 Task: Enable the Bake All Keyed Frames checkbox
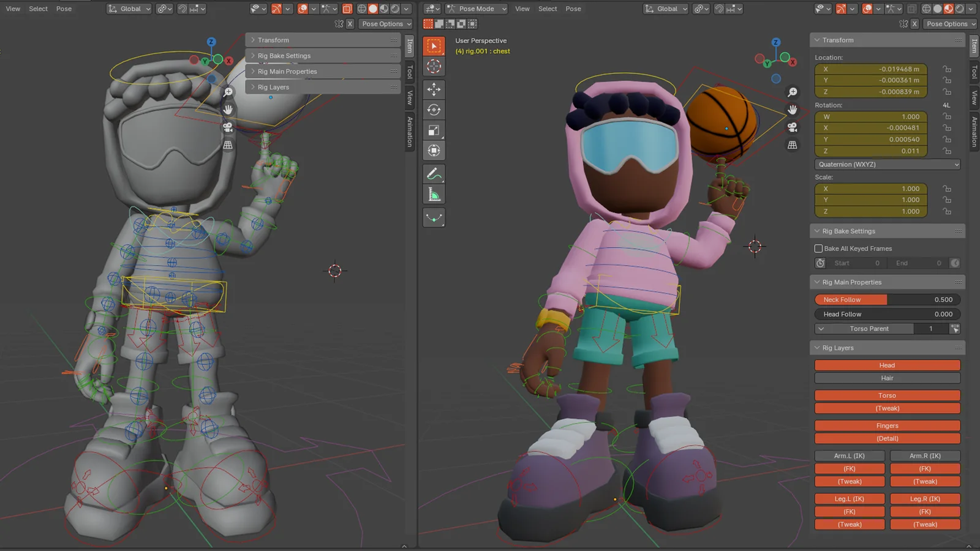click(818, 248)
